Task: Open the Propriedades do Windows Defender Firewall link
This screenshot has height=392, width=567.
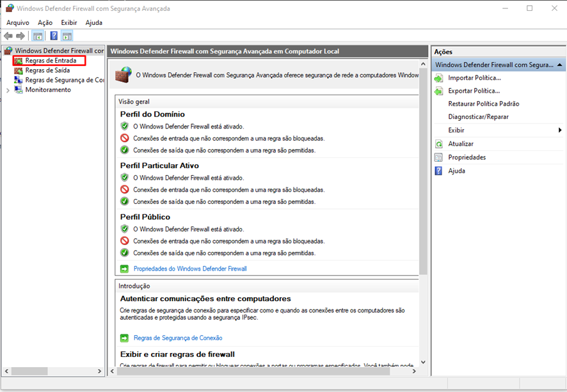Action: 190,269
